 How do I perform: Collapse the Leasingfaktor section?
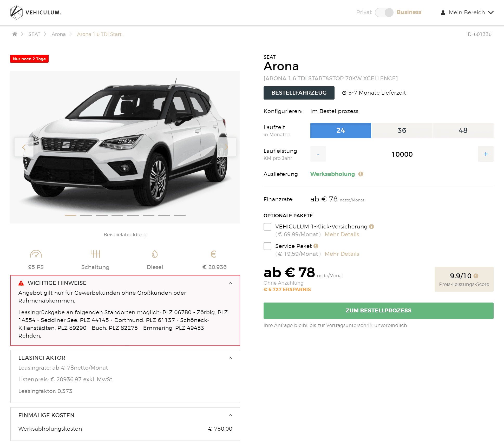(x=230, y=358)
